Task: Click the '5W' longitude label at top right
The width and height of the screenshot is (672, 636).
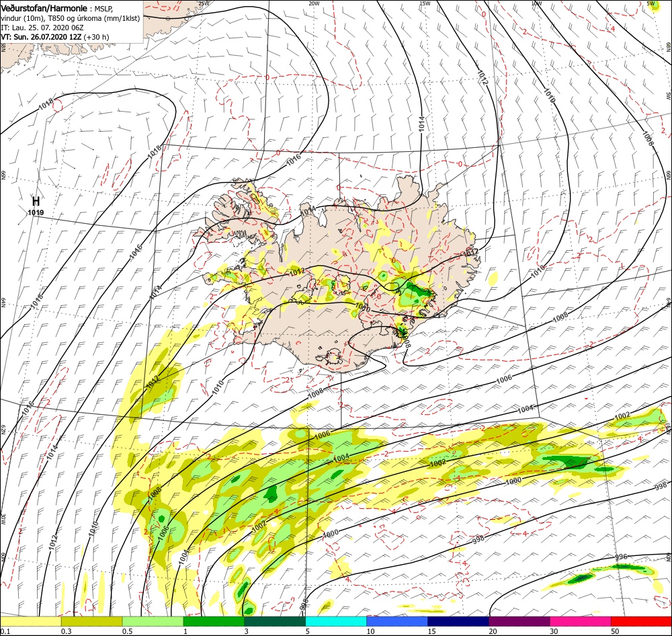Action: 651,3
